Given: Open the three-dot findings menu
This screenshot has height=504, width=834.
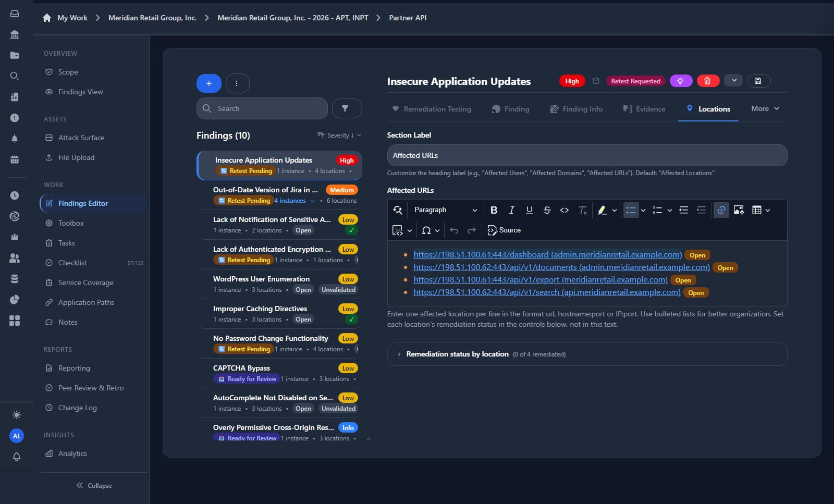Looking at the screenshot, I should click(237, 83).
